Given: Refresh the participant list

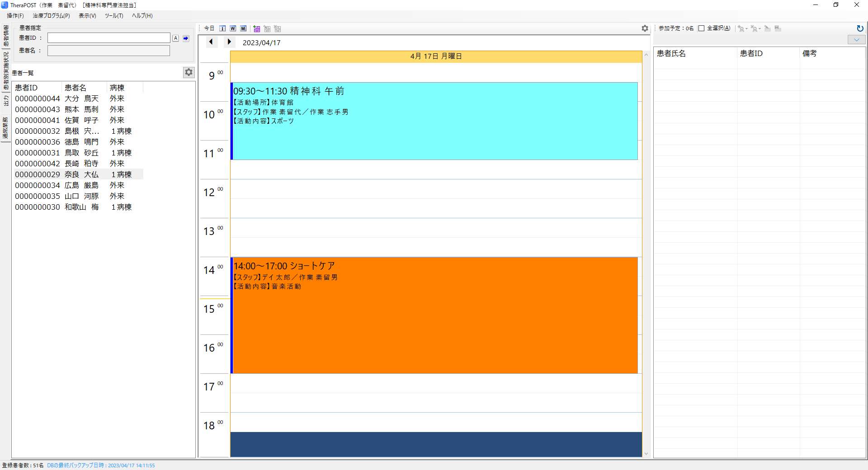Looking at the screenshot, I should (860, 28).
